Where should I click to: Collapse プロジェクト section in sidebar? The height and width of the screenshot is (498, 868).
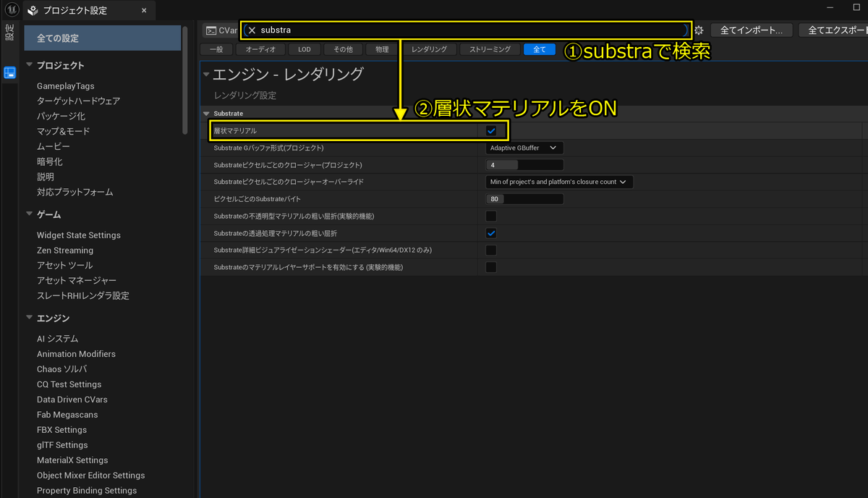tap(30, 65)
